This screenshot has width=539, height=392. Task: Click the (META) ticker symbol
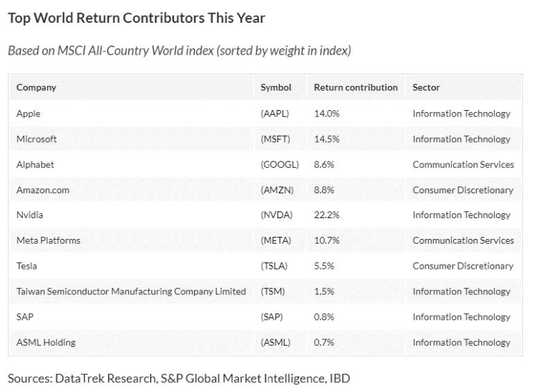pos(276,241)
